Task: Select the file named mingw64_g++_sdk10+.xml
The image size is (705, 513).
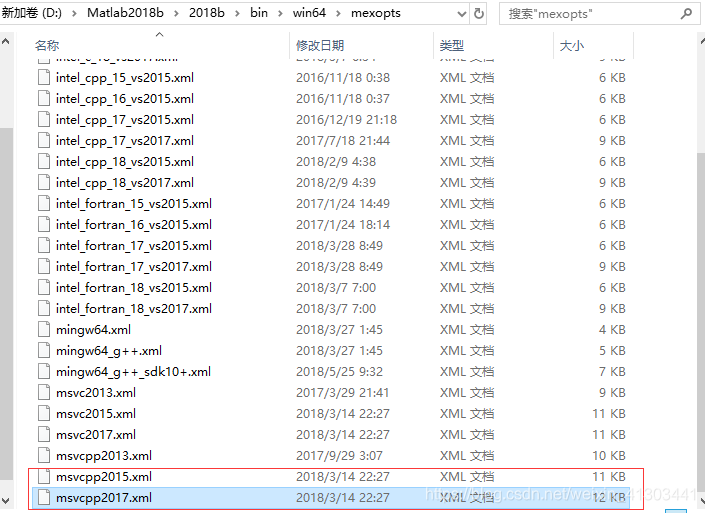Action: 133,372
